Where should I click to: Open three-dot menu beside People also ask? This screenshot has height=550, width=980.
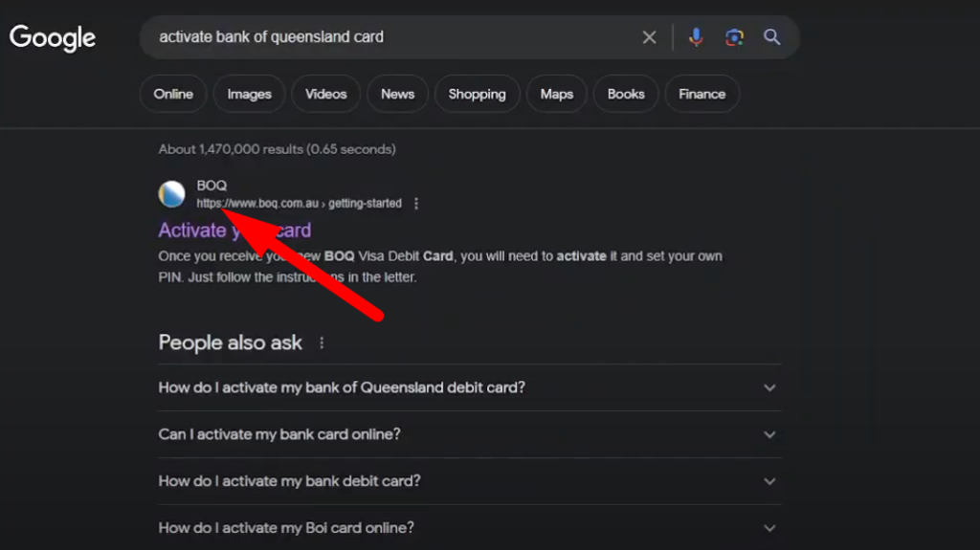coord(322,343)
